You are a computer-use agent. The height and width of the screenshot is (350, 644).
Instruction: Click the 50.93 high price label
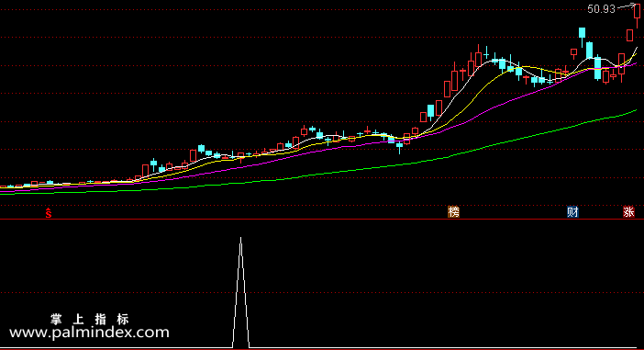(x=601, y=9)
